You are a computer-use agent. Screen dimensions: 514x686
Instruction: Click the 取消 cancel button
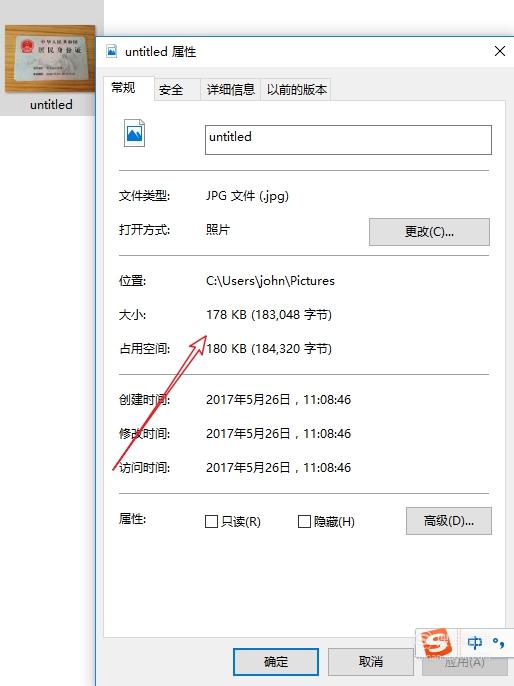371,662
